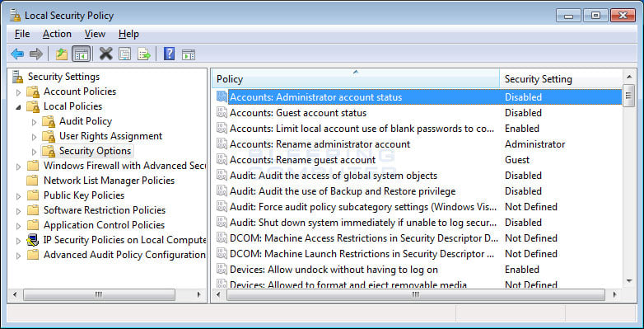Click the Public Key Policies folder icon
This screenshot has width=644, height=329.
tap(32, 195)
